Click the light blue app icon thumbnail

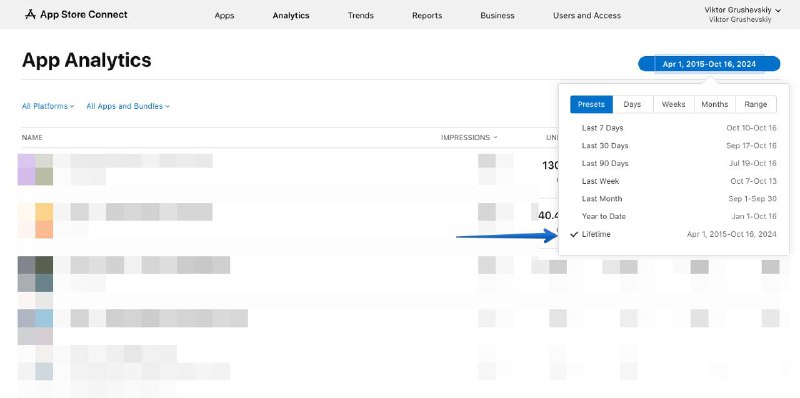tap(35, 327)
